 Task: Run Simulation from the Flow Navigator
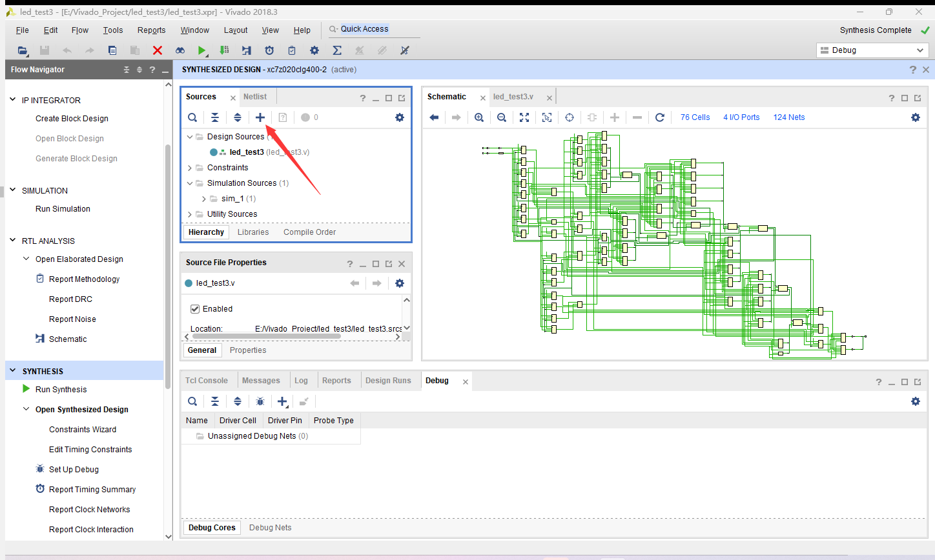(63, 208)
